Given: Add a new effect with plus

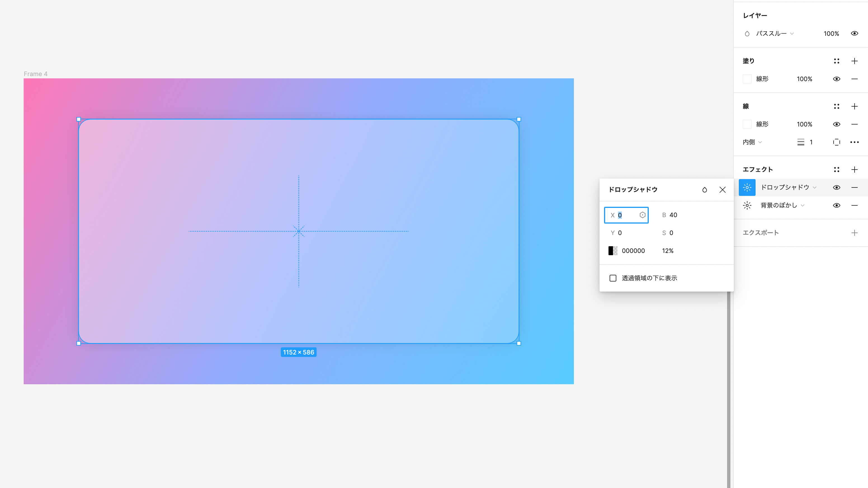Looking at the screenshot, I should [854, 170].
